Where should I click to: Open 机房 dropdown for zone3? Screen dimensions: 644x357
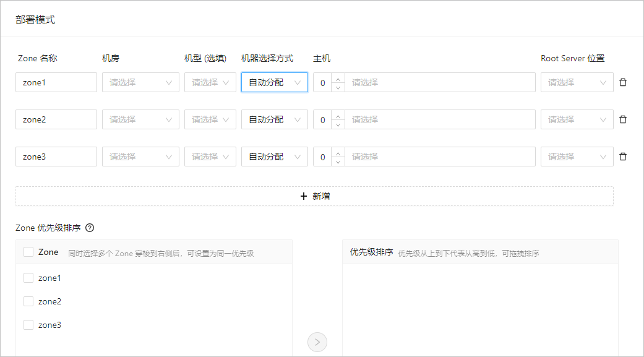pyautogui.click(x=140, y=157)
